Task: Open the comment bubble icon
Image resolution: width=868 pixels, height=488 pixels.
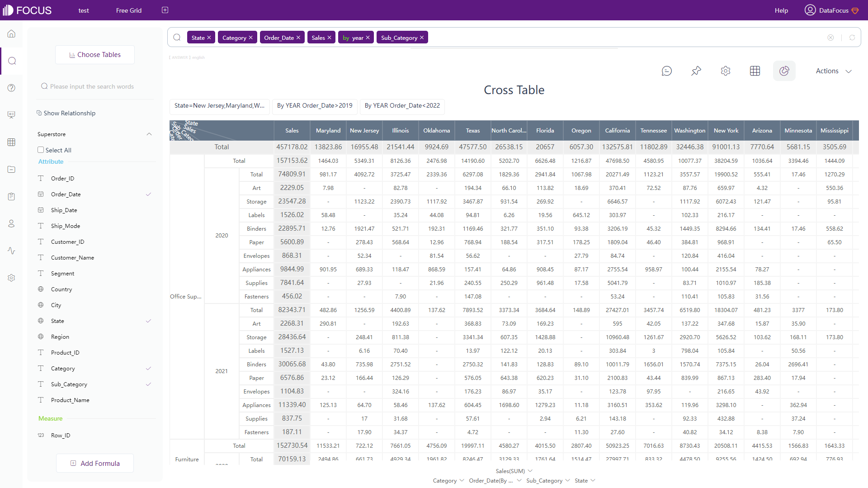Action: pyautogui.click(x=667, y=71)
